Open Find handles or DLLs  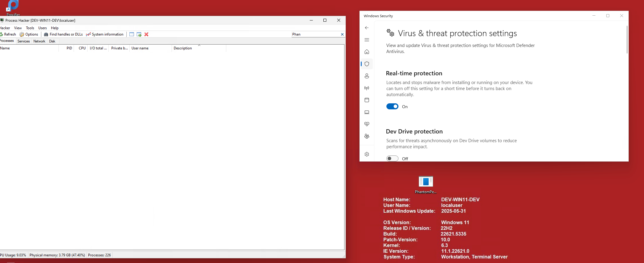click(63, 34)
